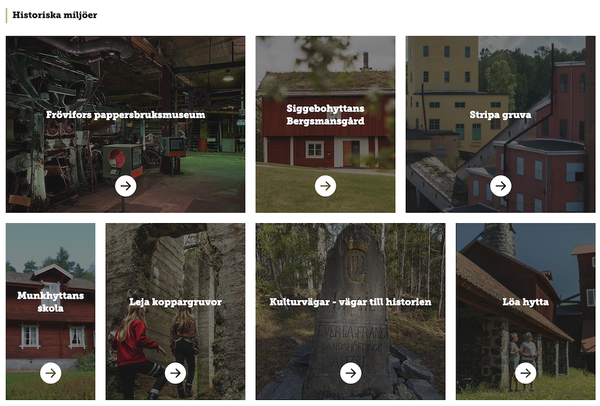Click arrow icon on Leja koppargruvor card
Viewport: 600px width, 406px height.
(175, 373)
